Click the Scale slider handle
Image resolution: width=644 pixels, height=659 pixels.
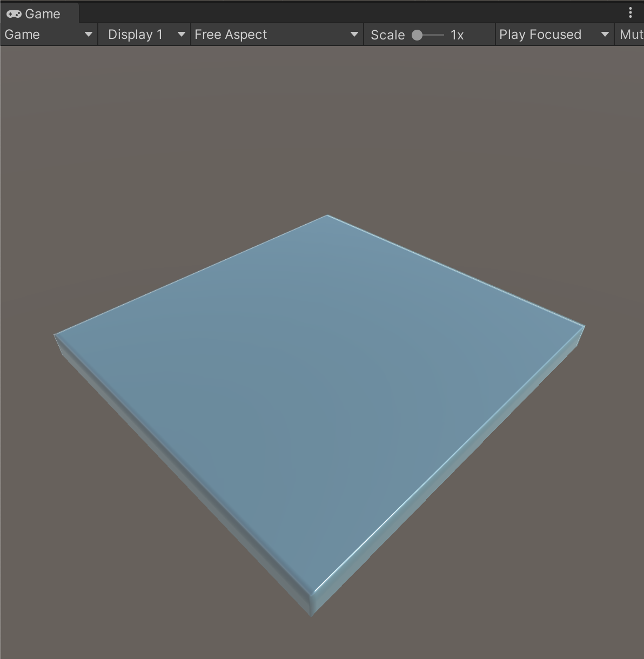coord(417,35)
